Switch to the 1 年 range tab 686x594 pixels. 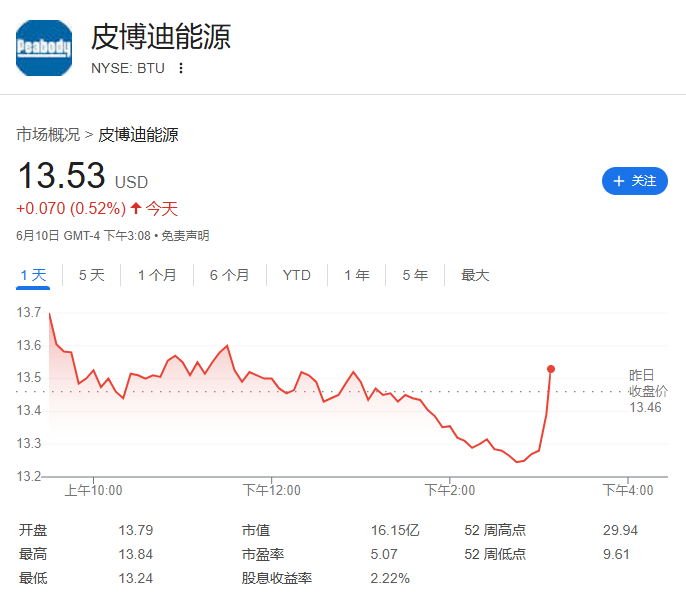(357, 275)
